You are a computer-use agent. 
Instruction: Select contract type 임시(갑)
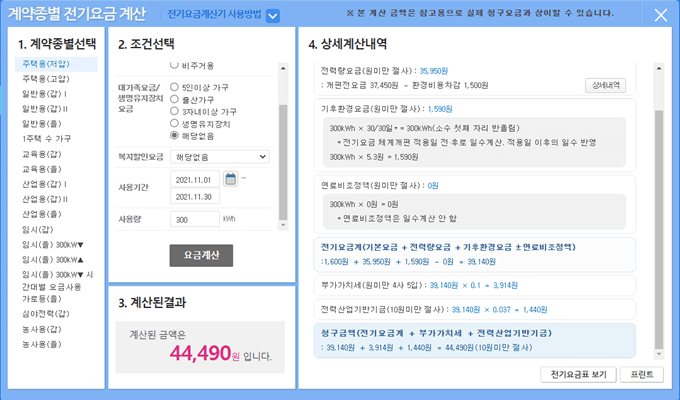(38, 229)
